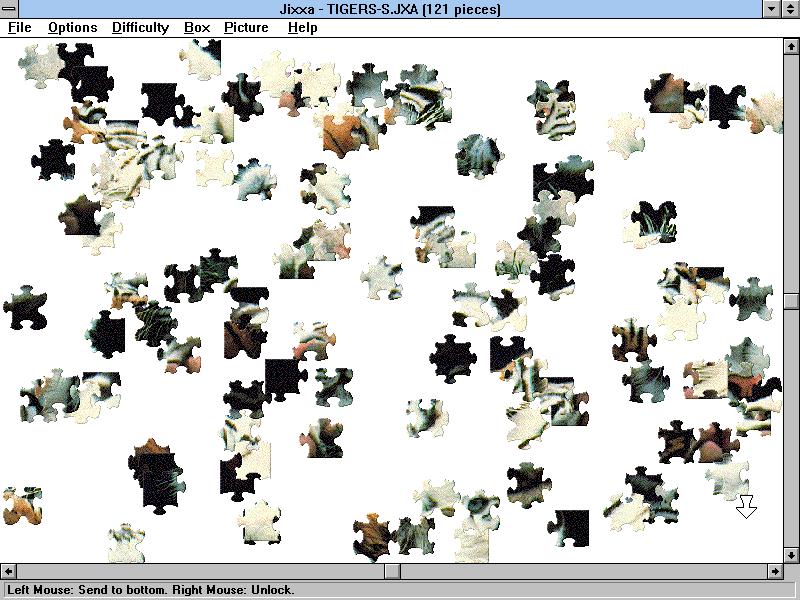Select the brown-orange piece at bottom center
The image size is (800, 600).
click(373, 537)
